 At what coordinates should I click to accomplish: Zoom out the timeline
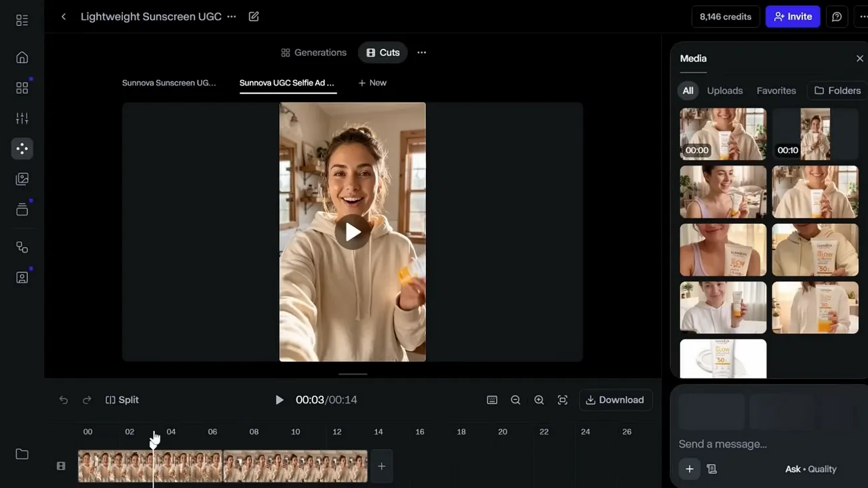pyautogui.click(x=515, y=400)
